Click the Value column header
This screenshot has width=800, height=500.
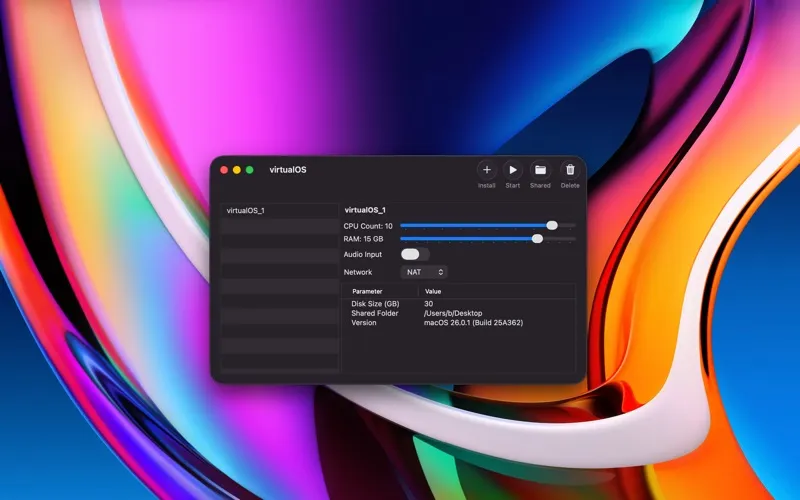coord(433,291)
